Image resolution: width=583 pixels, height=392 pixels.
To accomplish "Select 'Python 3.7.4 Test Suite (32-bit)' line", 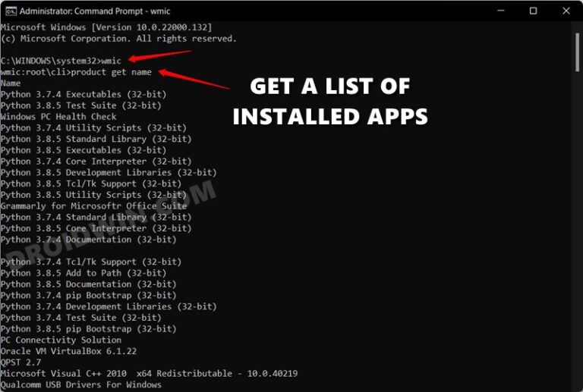I will [81, 318].
